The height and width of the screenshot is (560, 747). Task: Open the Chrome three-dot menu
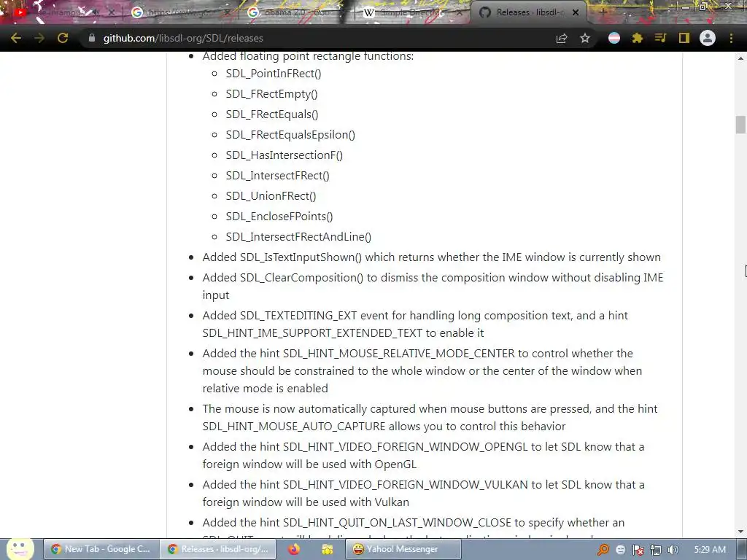(731, 38)
